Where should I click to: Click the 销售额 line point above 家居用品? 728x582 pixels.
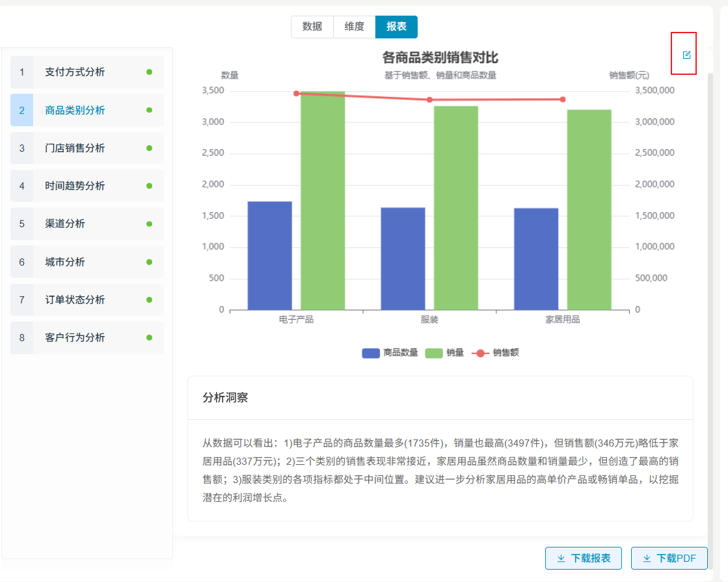(563, 100)
